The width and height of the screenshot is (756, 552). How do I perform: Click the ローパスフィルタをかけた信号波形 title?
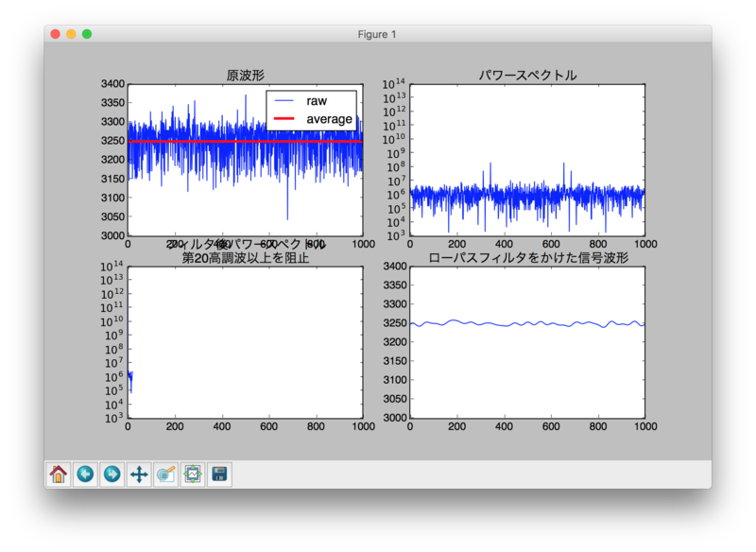tap(528, 258)
